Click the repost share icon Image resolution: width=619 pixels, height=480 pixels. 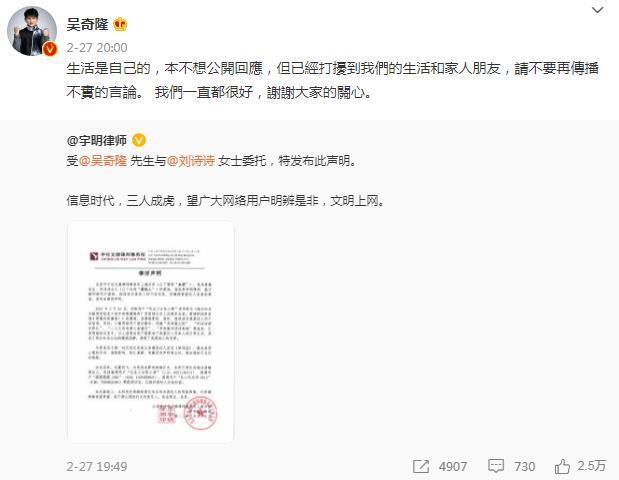click(x=421, y=466)
